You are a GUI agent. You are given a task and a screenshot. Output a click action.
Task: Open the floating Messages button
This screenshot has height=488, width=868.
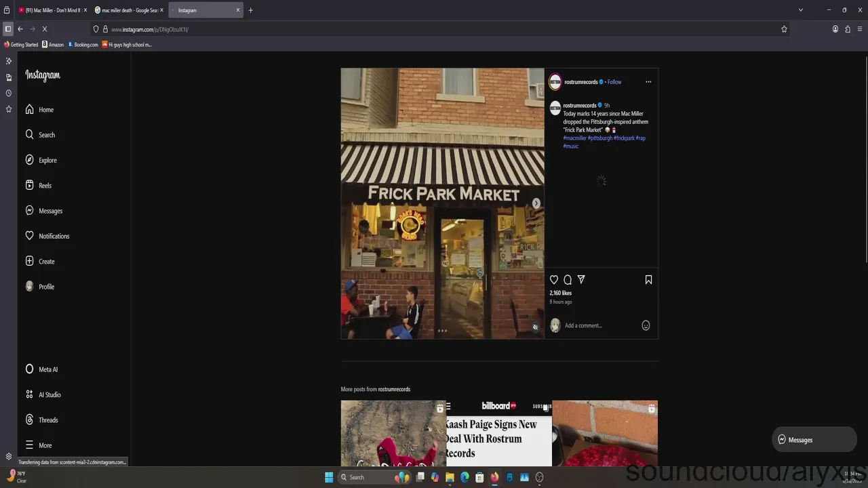814,440
